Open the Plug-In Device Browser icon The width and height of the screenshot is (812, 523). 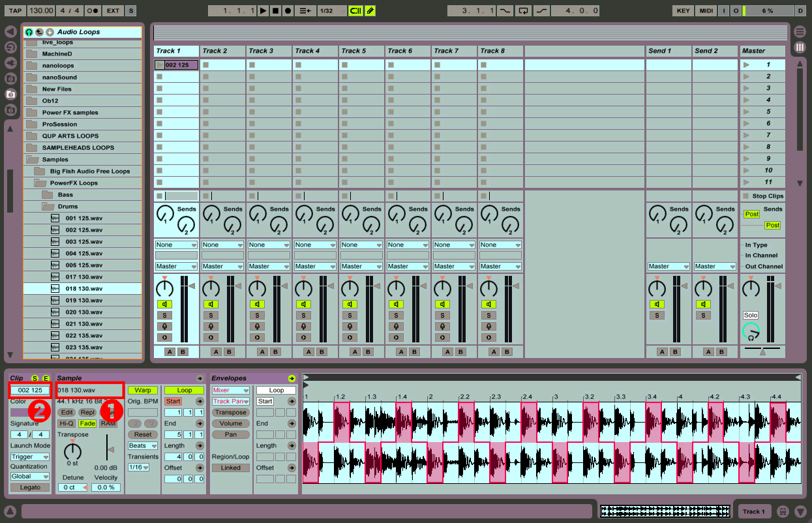[10, 63]
